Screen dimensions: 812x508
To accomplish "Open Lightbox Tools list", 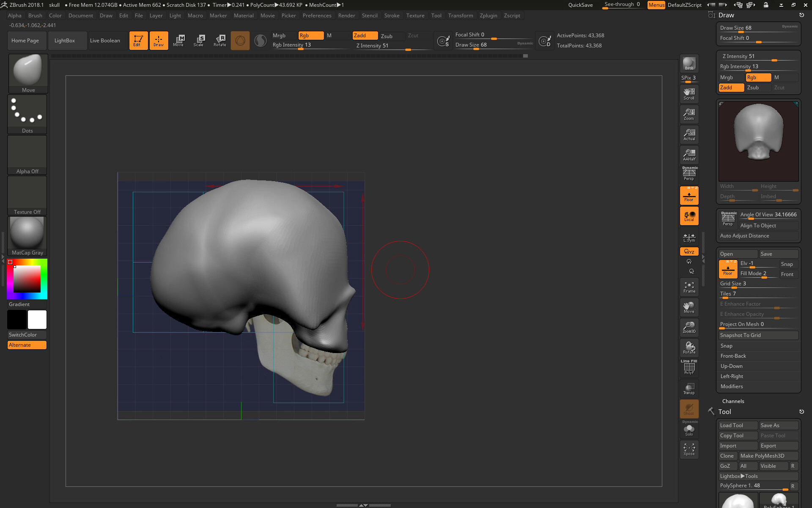I will coord(758,476).
